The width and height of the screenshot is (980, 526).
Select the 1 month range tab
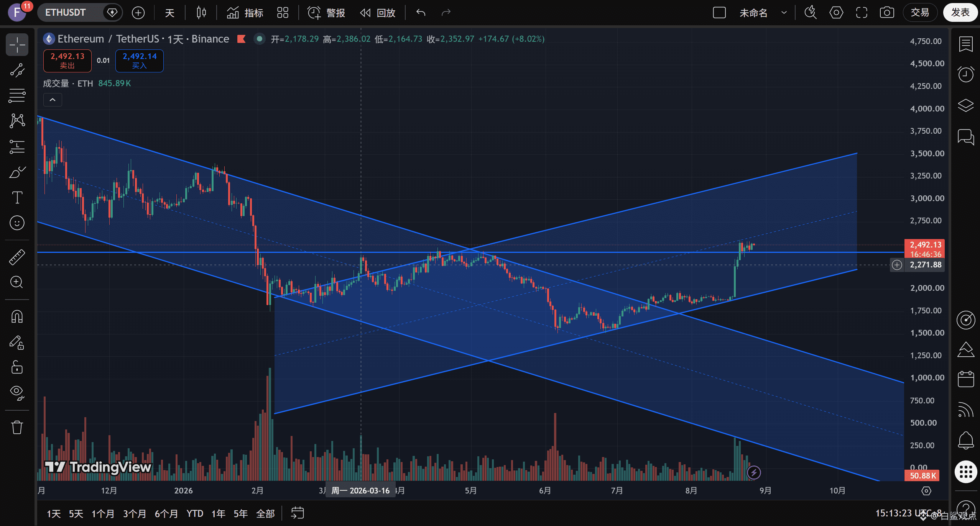point(103,513)
